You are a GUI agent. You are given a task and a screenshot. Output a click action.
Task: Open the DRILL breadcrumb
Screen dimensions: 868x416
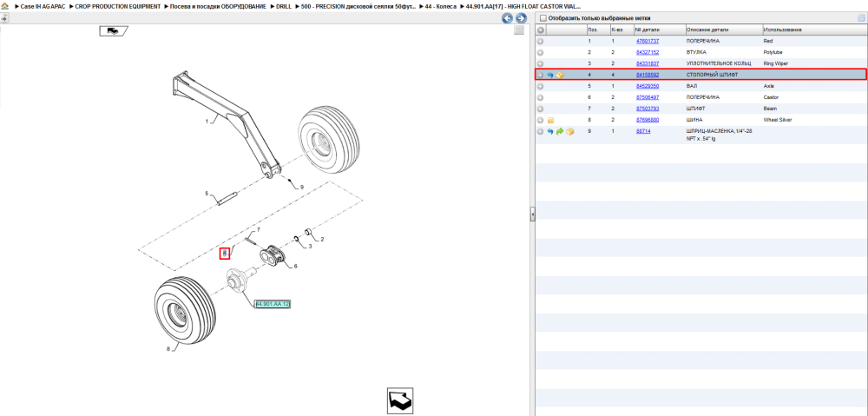[x=284, y=6]
